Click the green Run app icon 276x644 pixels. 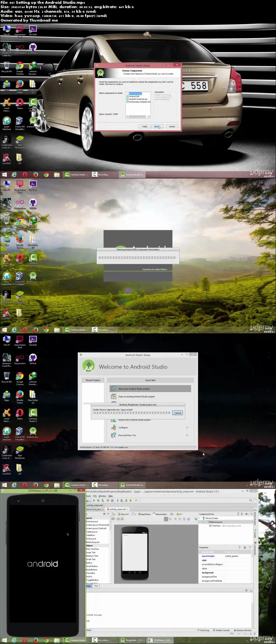(x=94, y=500)
